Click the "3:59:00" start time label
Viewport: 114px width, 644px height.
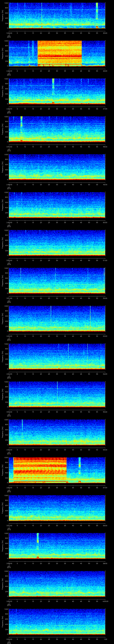click(x=9, y=601)
